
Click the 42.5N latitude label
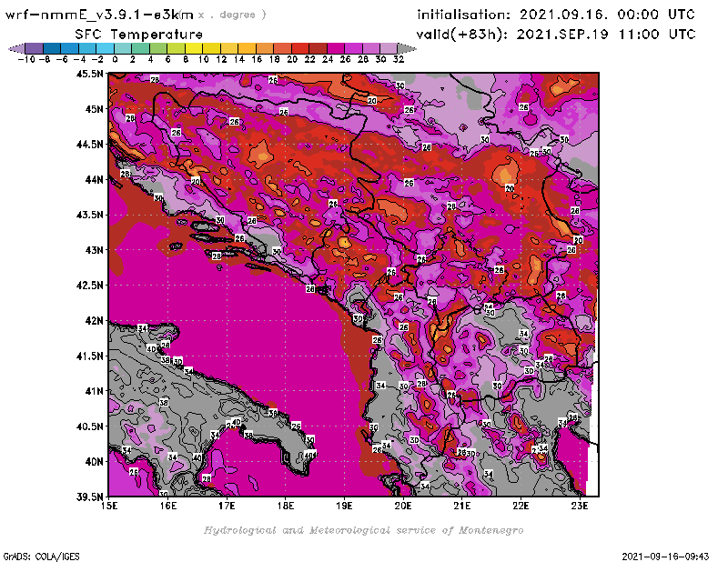click(89, 286)
